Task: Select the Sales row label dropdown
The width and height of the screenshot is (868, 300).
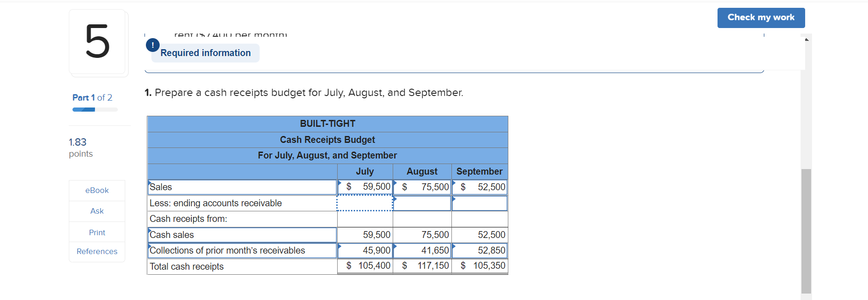Action: click(242, 187)
